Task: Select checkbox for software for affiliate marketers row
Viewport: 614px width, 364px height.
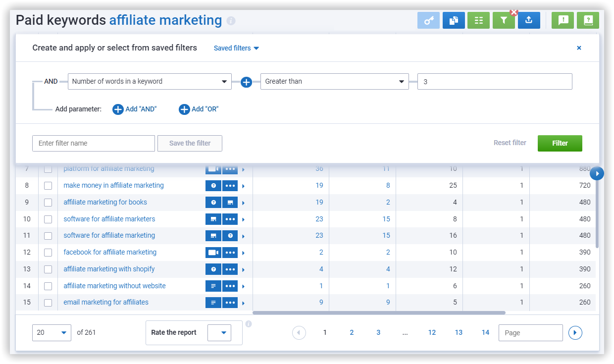Action: pyautogui.click(x=48, y=219)
